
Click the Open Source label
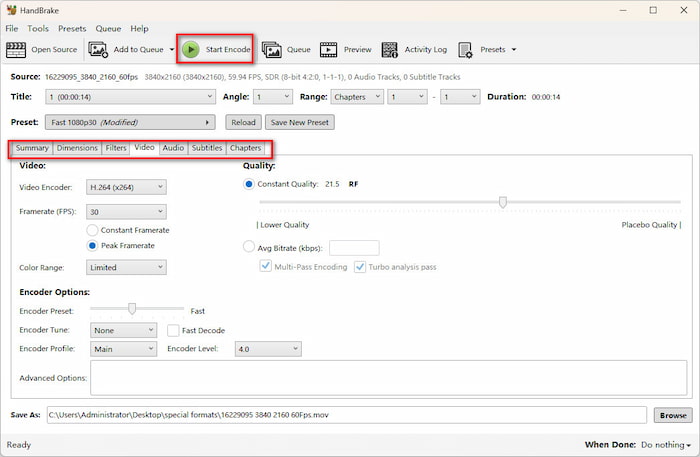tap(54, 50)
